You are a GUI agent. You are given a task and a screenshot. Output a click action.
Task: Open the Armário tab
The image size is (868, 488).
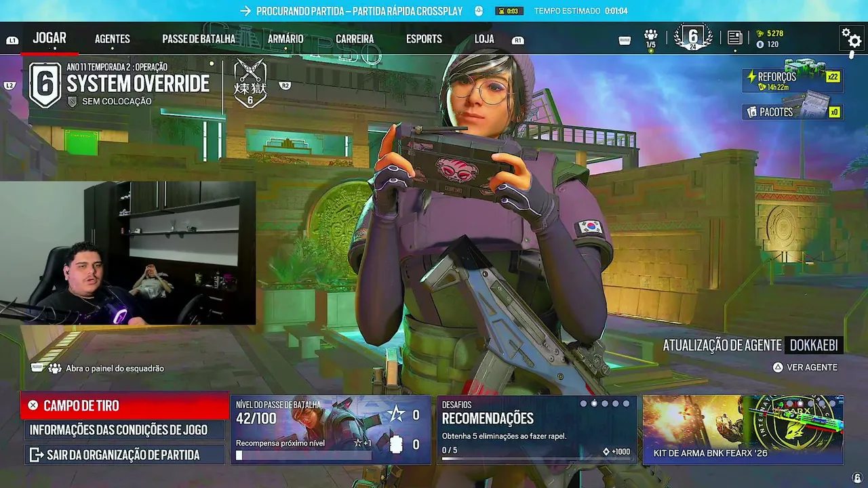click(285, 39)
